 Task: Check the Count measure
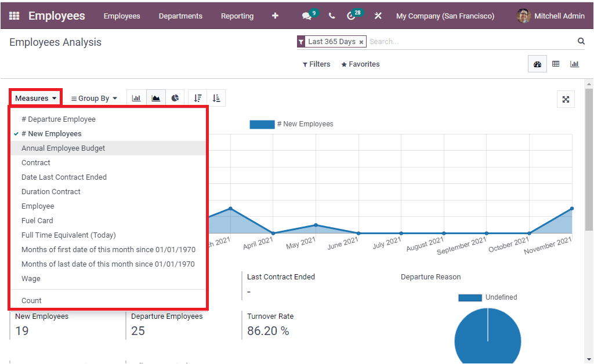pos(32,300)
